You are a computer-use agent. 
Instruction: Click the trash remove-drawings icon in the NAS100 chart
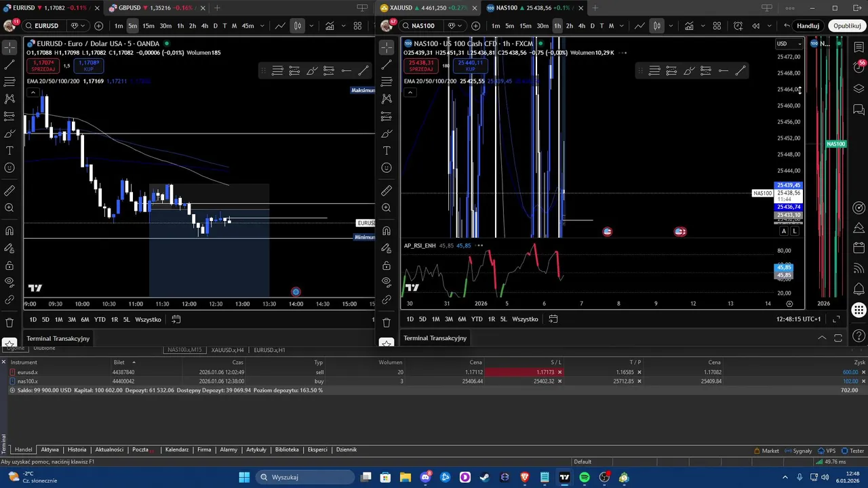click(x=387, y=323)
